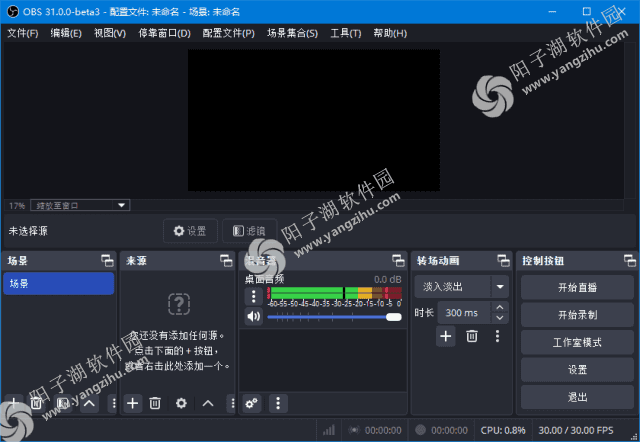
Task: Open the 场景集合(S) menu
Action: (292, 33)
